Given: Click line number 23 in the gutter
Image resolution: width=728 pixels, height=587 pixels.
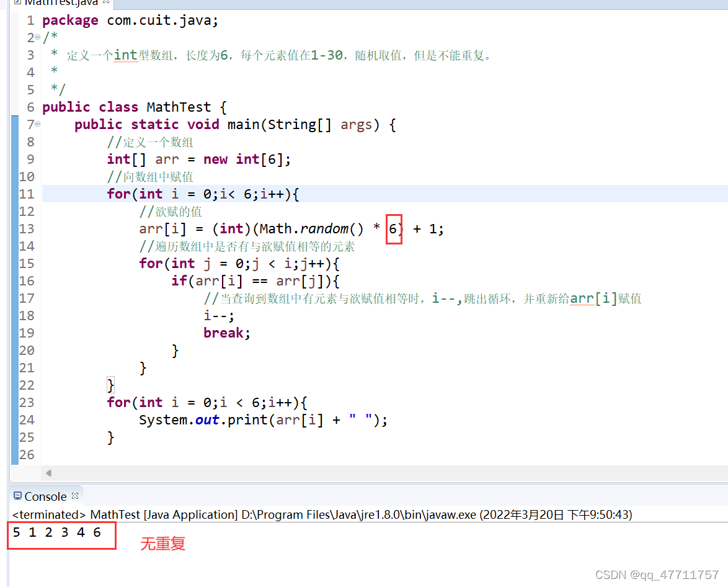Looking at the screenshot, I should tap(27, 403).
